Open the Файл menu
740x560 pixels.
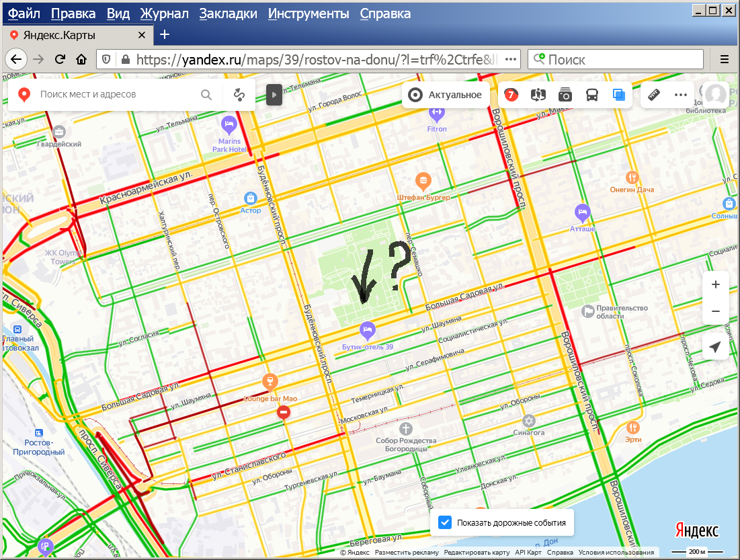(x=24, y=13)
